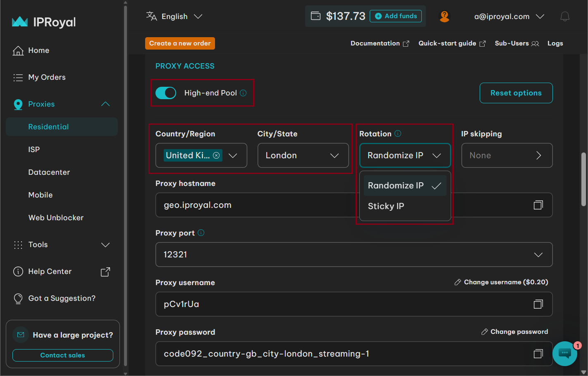Click the Rotation info icon
The image size is (588, 376).
[398, 133]
